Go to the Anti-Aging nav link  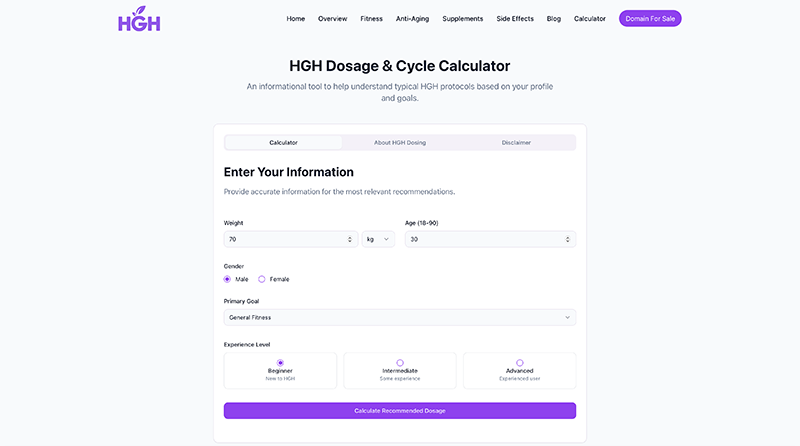pyautogui.click(x=413, y=18)
